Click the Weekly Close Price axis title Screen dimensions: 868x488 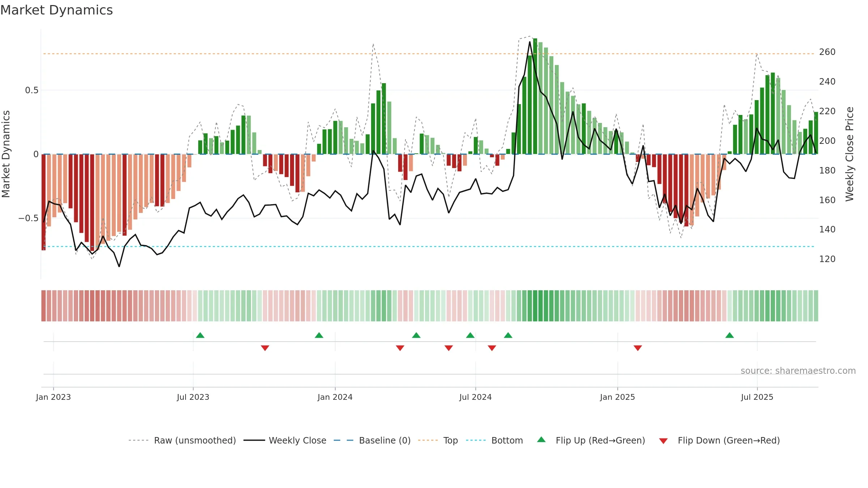[850, 154]
